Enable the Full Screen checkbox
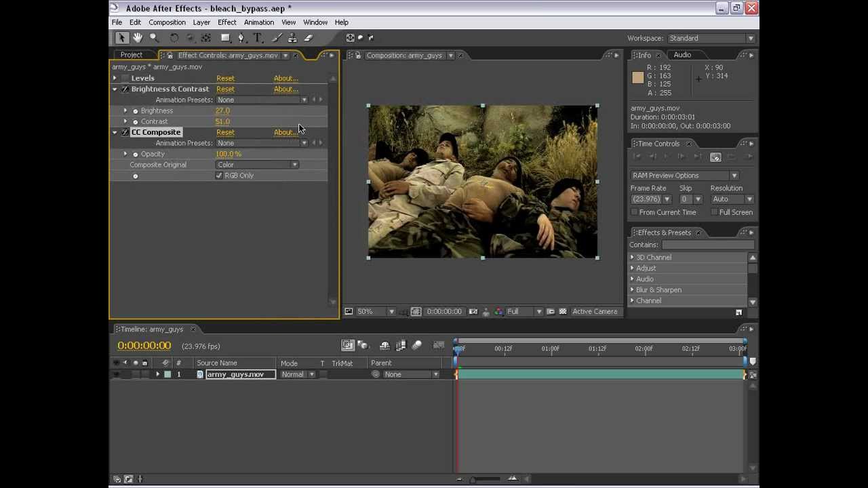This screenshot has height=488, width=868. pos(714,212)
